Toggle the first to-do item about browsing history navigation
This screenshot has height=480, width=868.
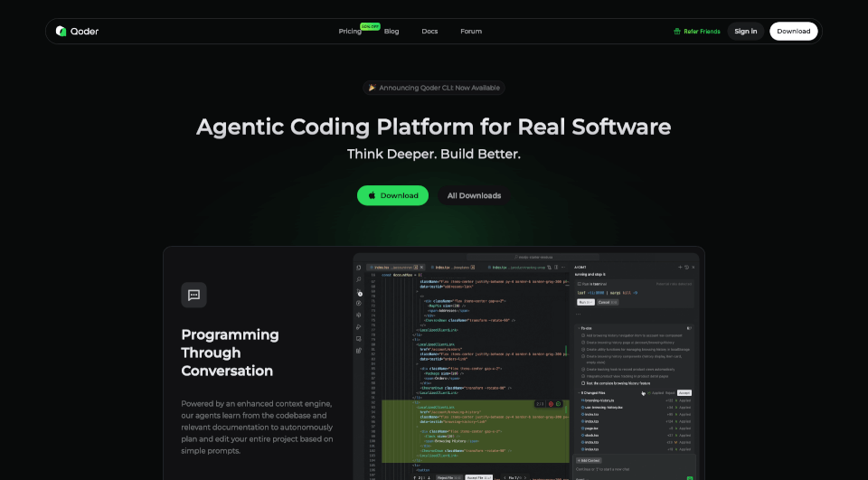[581, 335]
